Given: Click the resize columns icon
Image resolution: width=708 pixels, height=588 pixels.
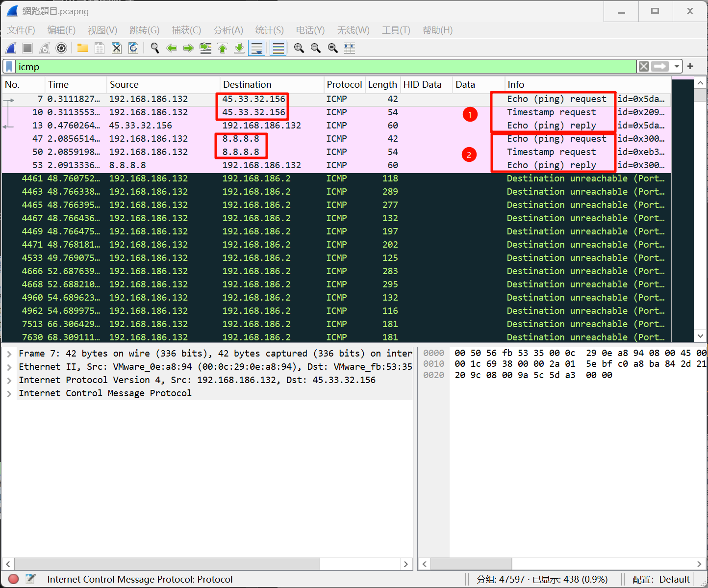Looking at the screenshot, I should pyautogui.click(x=350, y=48).
